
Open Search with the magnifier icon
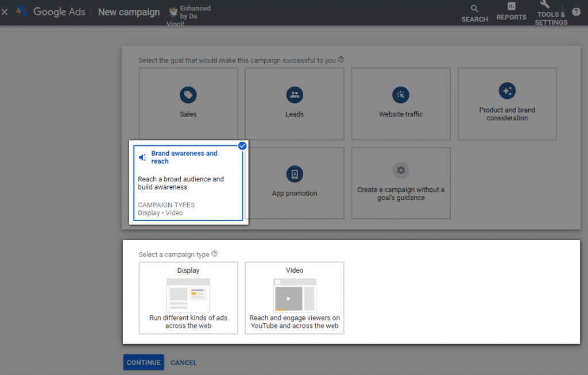tap(474, 9)
